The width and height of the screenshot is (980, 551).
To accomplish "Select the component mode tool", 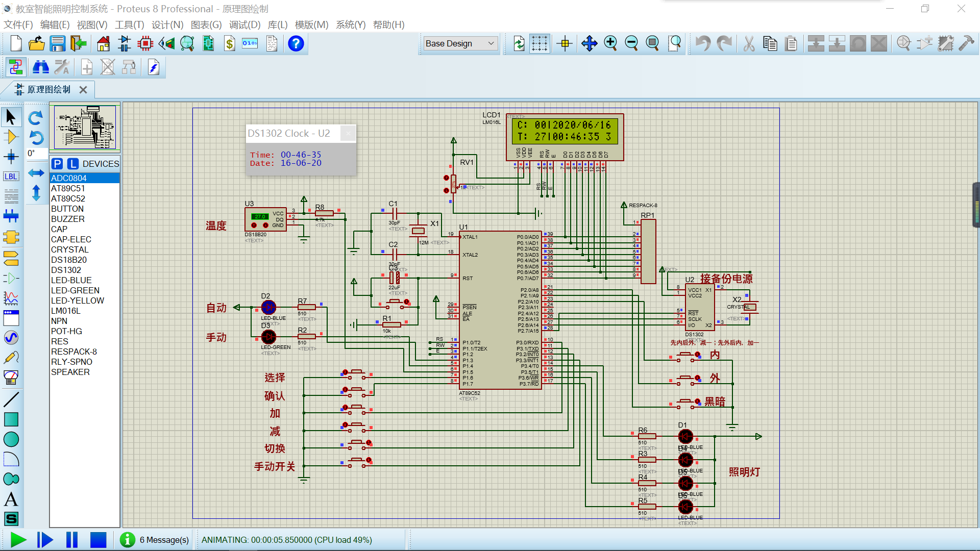I will point(11,137).
